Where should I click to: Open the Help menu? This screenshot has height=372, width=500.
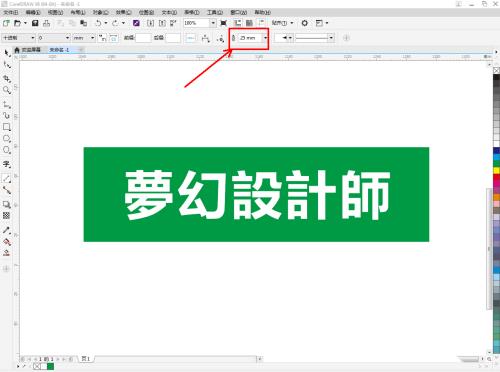[x=263, y=12]
